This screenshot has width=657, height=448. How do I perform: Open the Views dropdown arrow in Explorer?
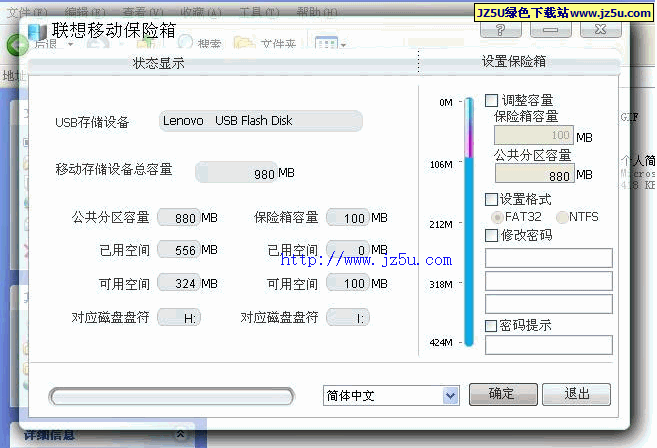343,44
